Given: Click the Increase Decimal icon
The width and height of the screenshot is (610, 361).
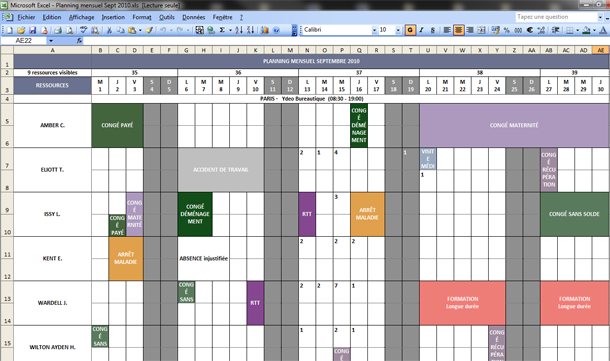Looking at the screenshot, I should (541, 30).
